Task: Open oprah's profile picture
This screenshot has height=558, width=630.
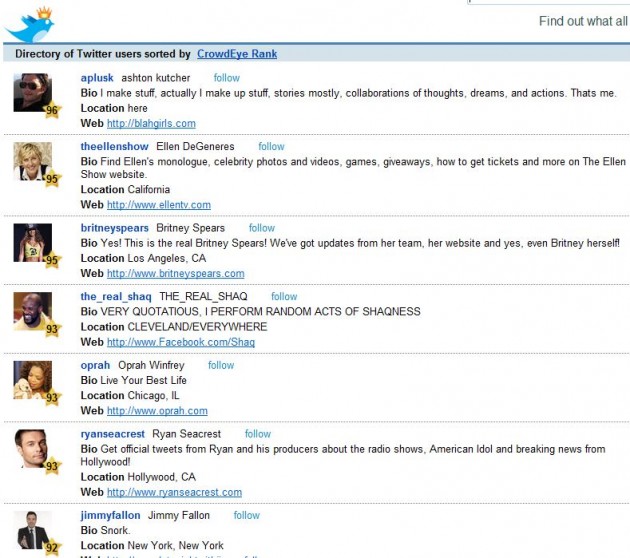Action: coord(33,380)
